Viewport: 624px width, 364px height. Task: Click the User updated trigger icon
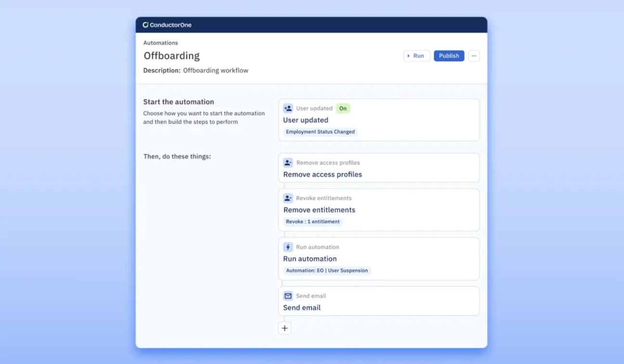(x=288, y=108)
